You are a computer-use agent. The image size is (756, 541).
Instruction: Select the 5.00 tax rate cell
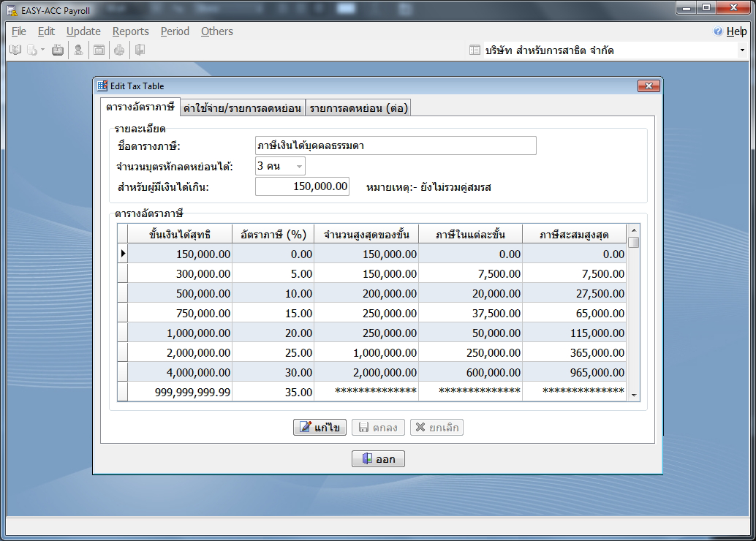click(x=273, y=273)
